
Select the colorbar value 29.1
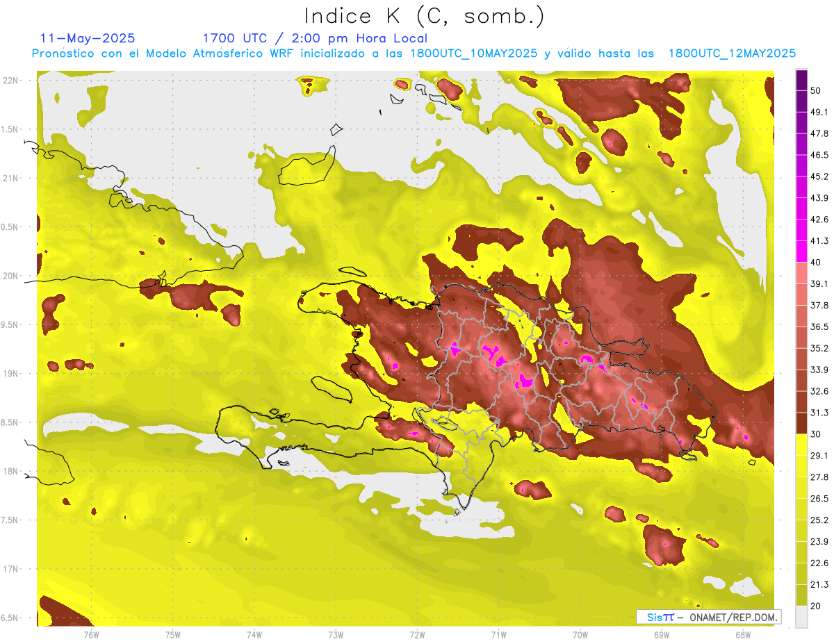click(819, 456)
